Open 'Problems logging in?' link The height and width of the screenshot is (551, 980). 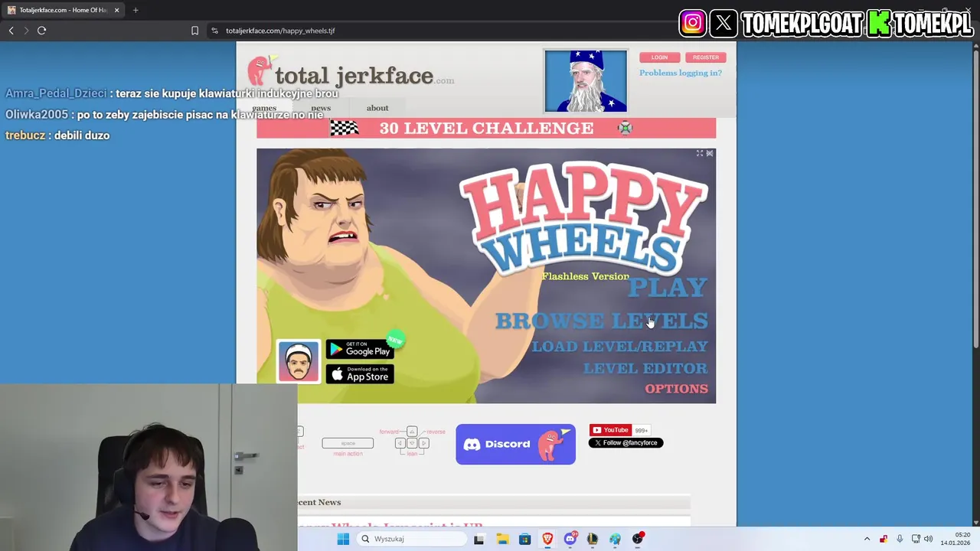[681, 73]
